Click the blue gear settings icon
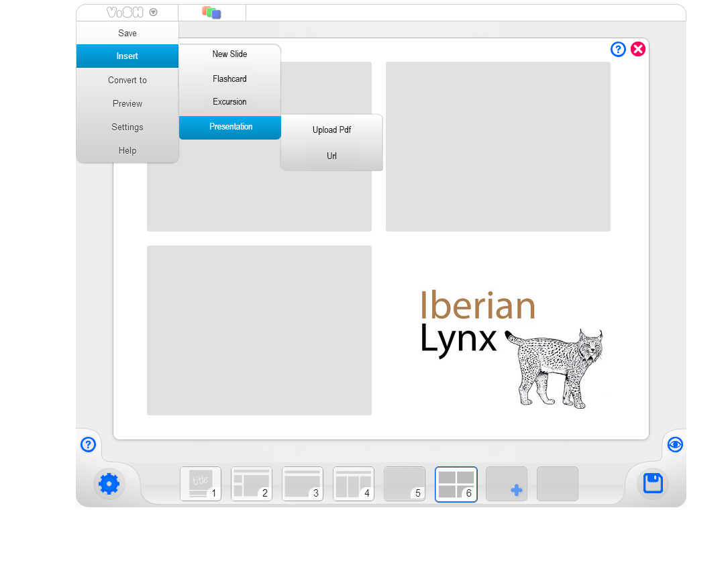This screenshot has width=728, height=561. [x=109, y=484]
